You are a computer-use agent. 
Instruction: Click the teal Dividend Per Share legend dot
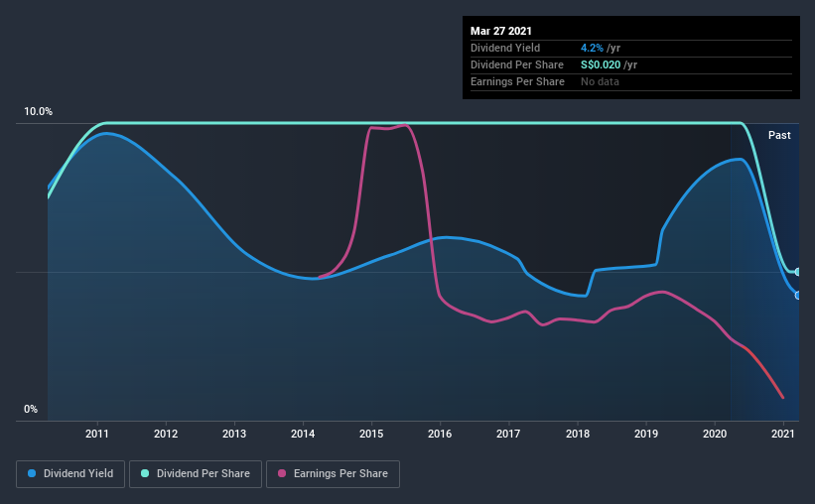point(145,473)
